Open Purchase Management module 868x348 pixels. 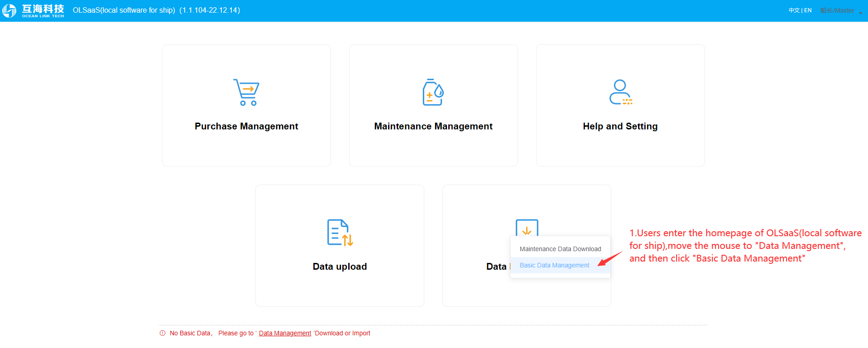coord(246,105)
